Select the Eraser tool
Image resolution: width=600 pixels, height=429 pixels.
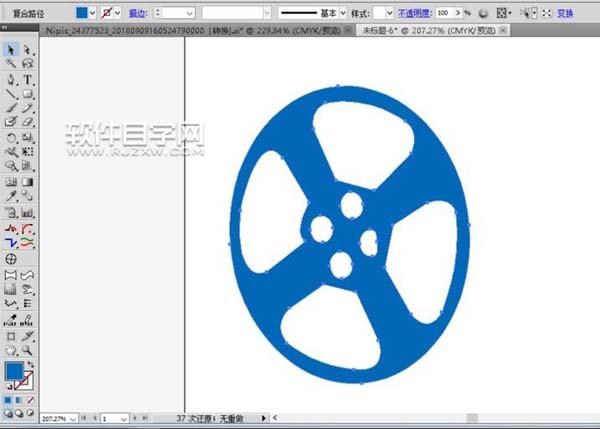27,122
